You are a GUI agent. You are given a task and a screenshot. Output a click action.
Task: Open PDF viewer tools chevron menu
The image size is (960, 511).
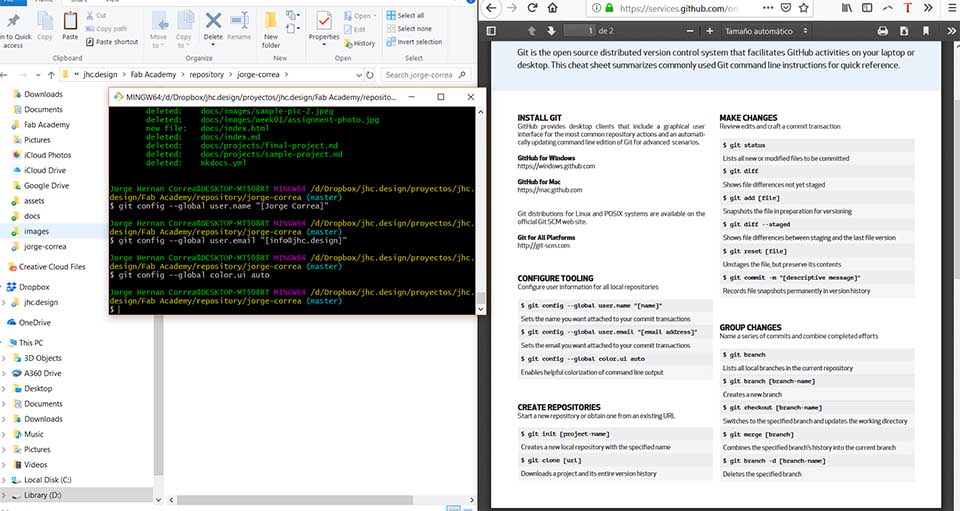[x=951, y=31]
